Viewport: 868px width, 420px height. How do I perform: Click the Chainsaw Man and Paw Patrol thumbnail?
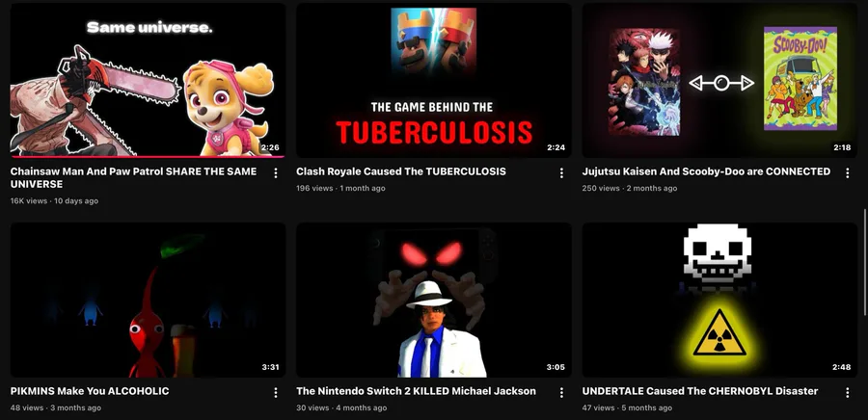[x=148, y=80]
